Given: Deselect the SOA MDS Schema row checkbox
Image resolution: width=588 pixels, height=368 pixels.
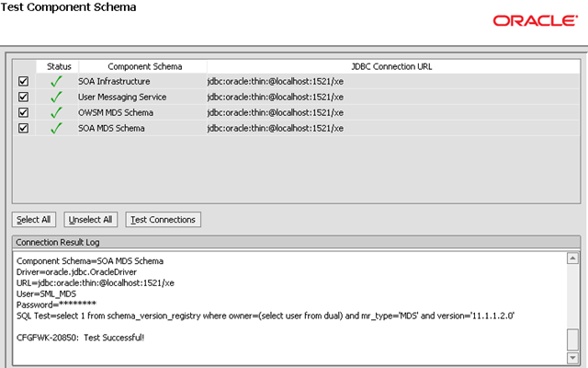Looking at the screenshot, I should point(23,128).
